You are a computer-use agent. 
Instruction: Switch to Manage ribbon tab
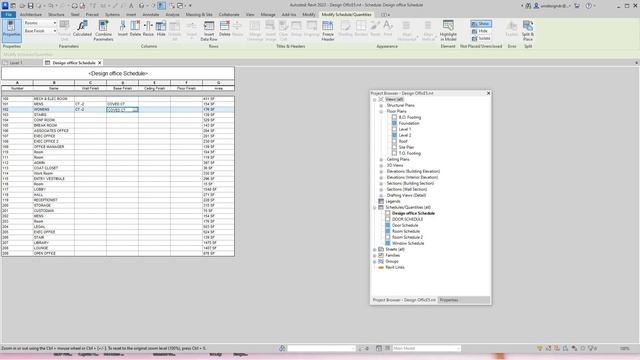coord(268,14)
